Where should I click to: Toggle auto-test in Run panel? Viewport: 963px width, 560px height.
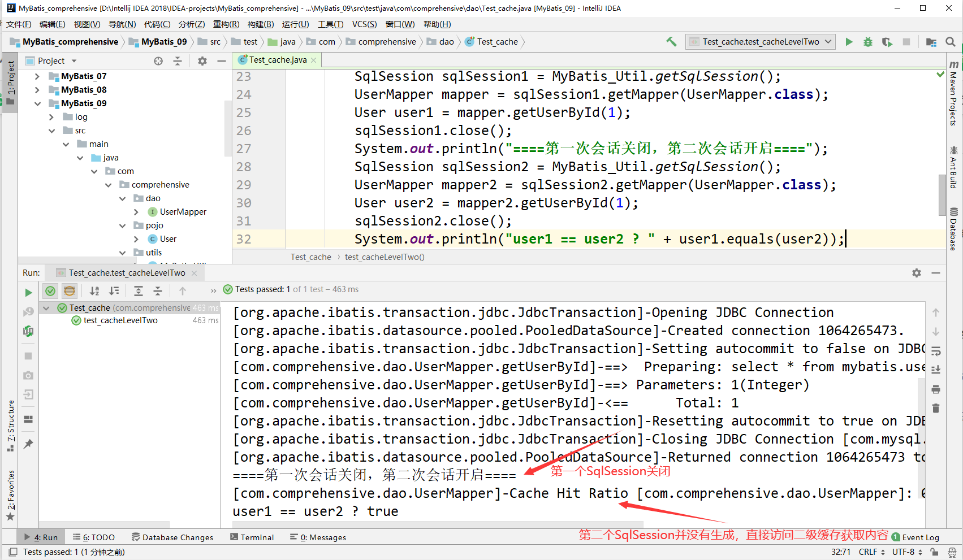tap(28, 331)
